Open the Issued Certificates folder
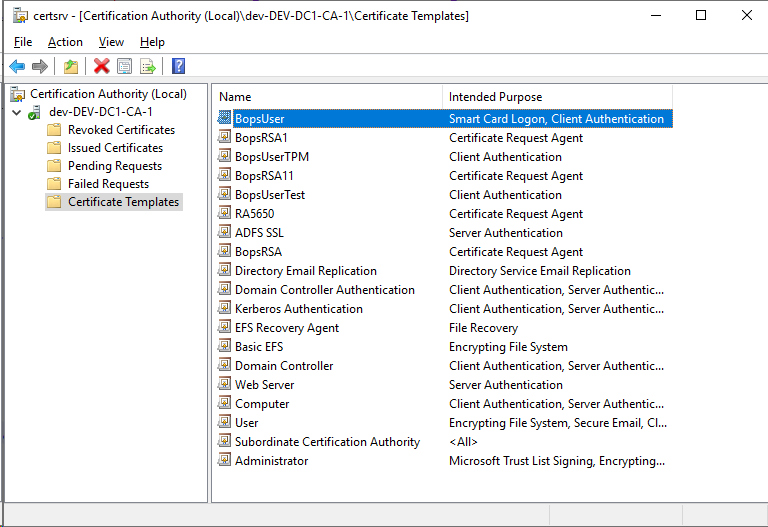This screenshot has width=768, height=527. pos(115,148)
